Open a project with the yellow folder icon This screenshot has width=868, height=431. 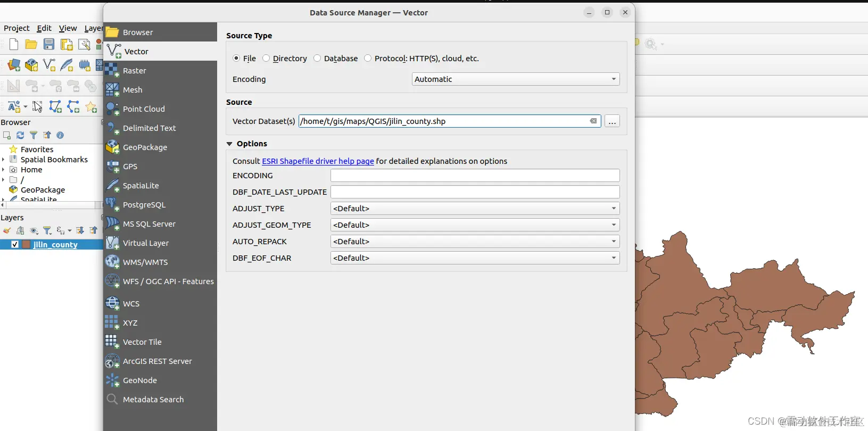click(31, 45)
